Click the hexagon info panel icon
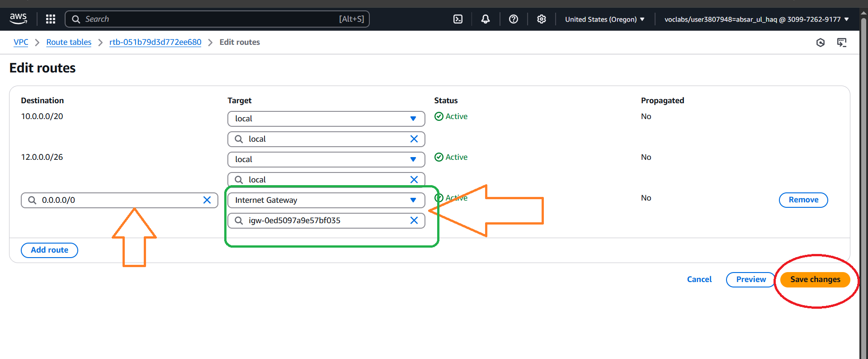This screenshot has height=359, width=868. point(821,43)
